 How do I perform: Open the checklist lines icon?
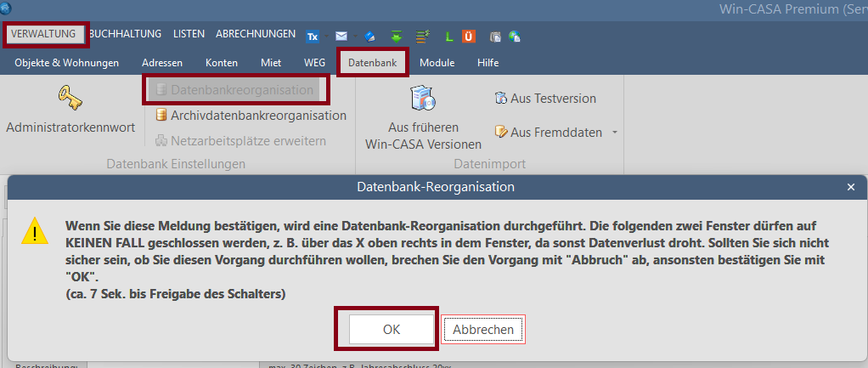(x=423, y=37)
